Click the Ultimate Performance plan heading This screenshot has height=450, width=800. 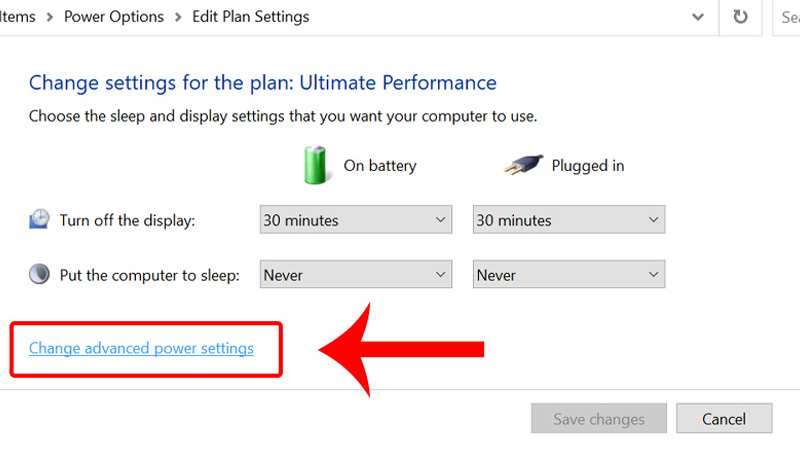(x=263, y=82)
